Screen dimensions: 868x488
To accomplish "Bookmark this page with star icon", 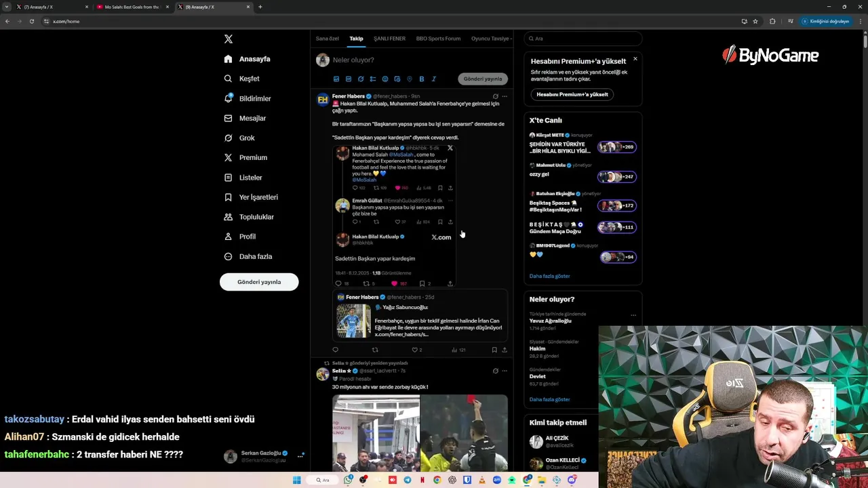I will [755, 21].
